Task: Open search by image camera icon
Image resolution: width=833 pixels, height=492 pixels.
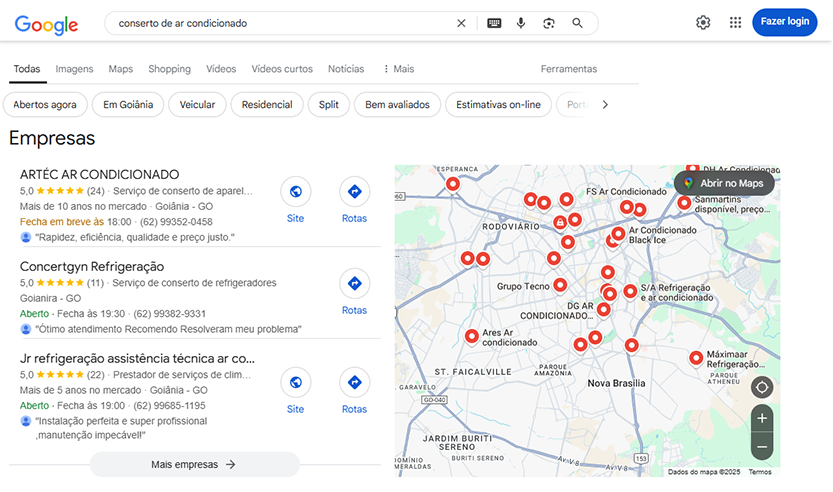Action: [549, 23]
